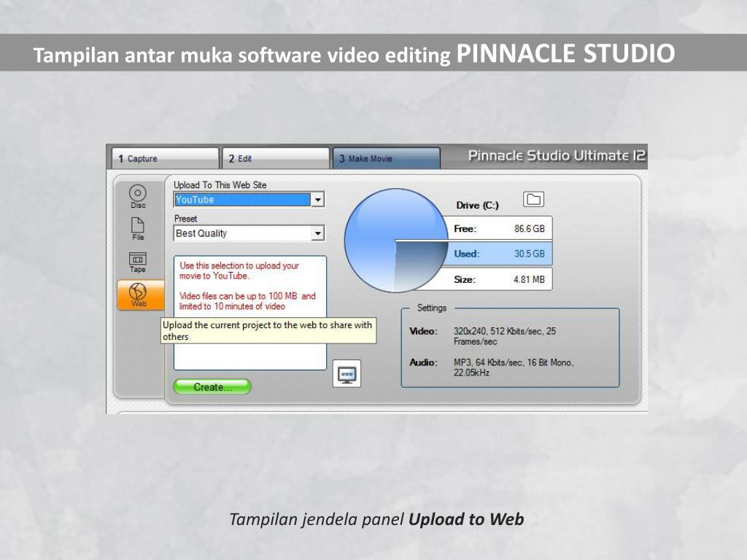Open the YouTube web site dropdown arrow
747x560 pixels.
coord(318,200)
